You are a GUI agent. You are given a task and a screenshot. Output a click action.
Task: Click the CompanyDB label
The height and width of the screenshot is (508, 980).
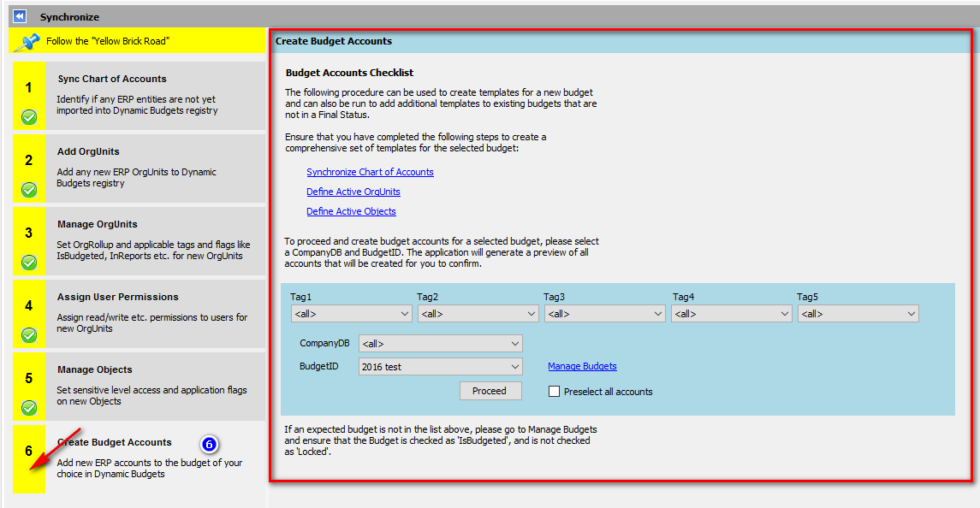coord(324,343)
